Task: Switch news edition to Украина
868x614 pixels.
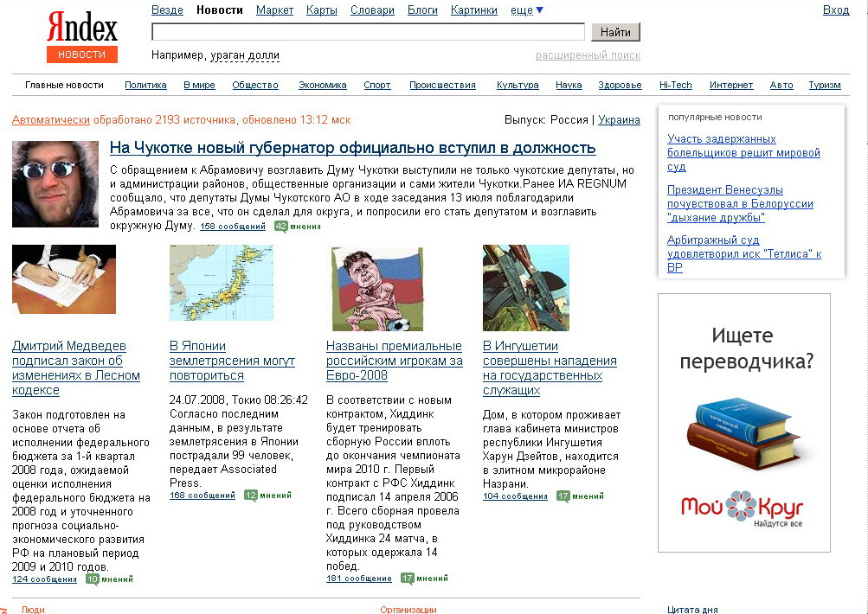Action: pos(619,120)
